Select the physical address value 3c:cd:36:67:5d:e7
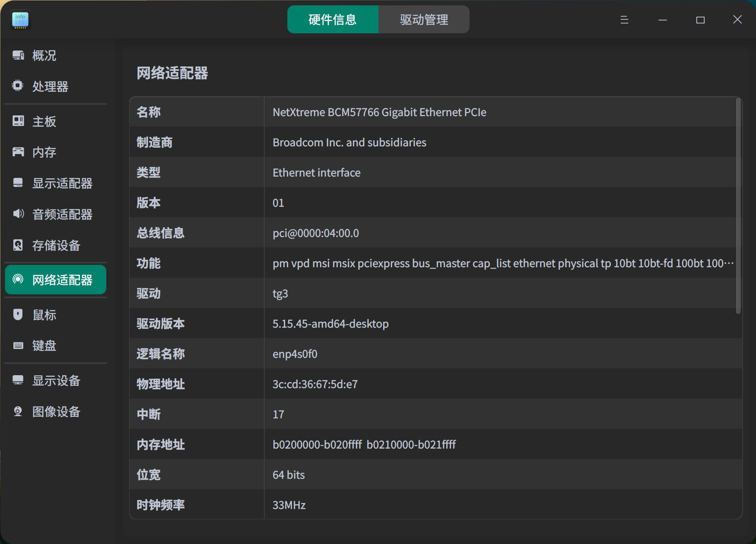Viewport: 756px width, 544px height. click(314, 384)
